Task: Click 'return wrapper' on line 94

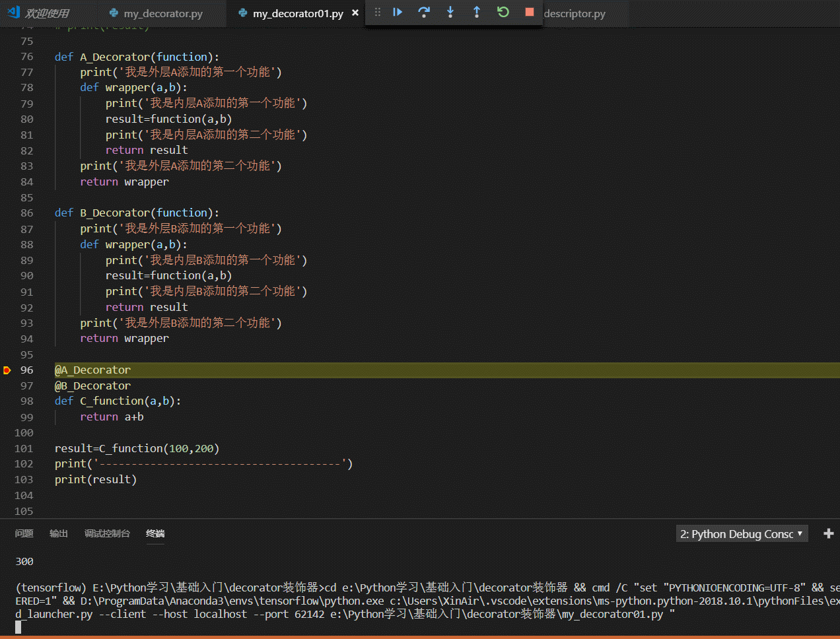Action: click(124, 339)
